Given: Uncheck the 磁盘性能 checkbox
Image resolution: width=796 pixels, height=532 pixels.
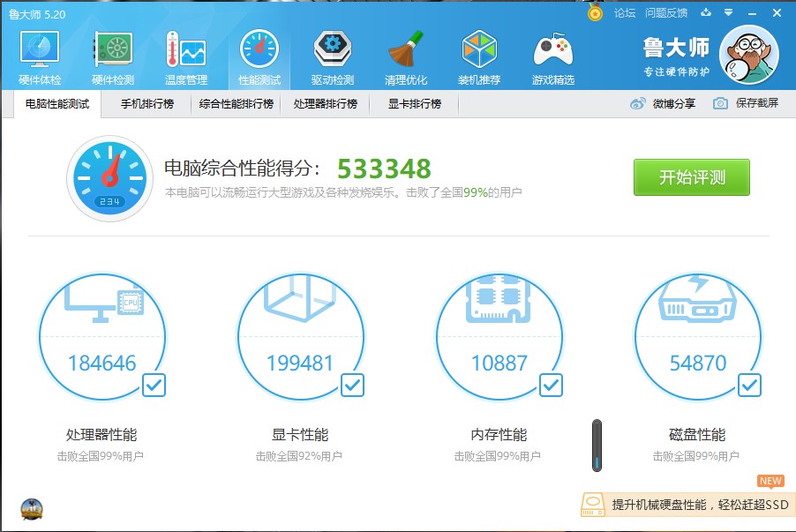Looking at the screenshot, I should click(749, 386).
